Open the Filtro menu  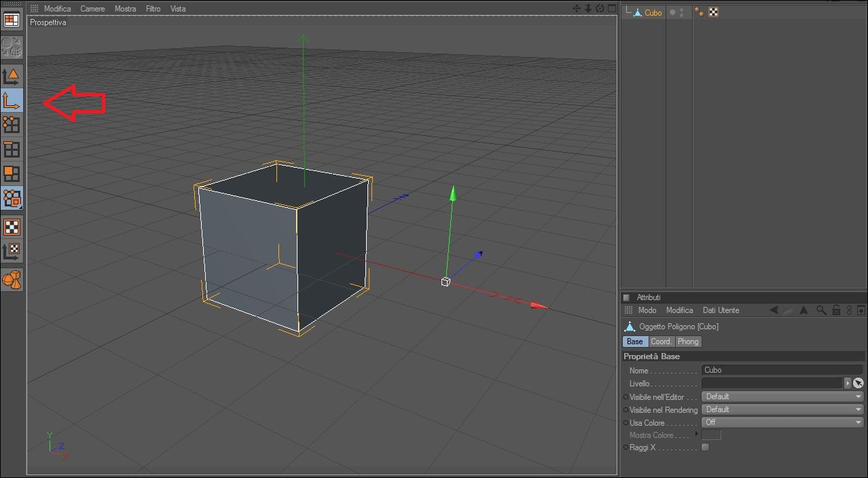pos(153,9)
